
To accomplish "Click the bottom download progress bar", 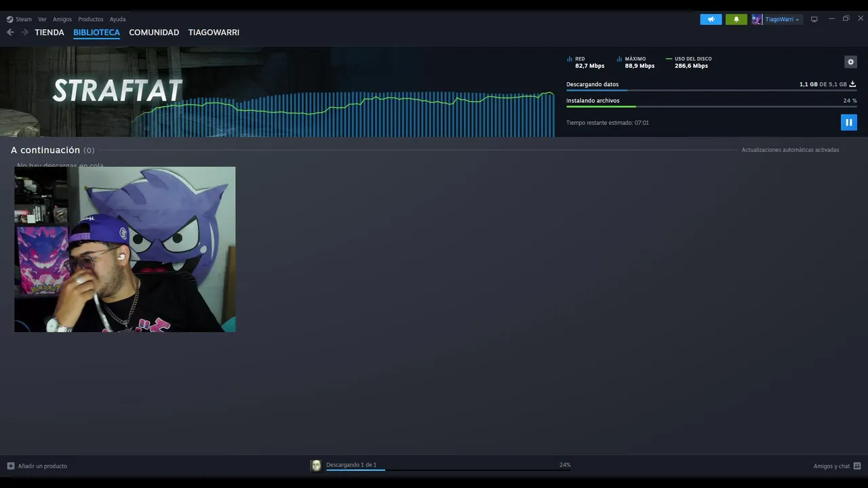I will [x=448, y=470].
